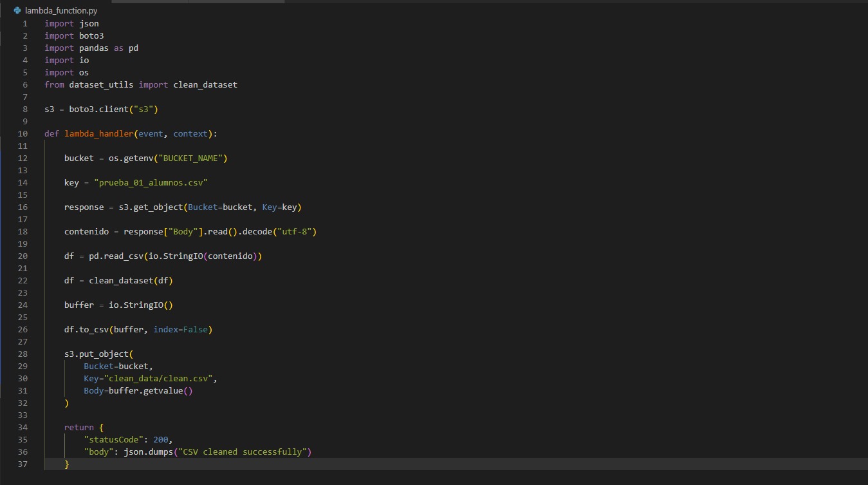Viewport: 868px width, 485px height.
Task: Click line number 37 in the gutter
Action: (x=23, y=464)
